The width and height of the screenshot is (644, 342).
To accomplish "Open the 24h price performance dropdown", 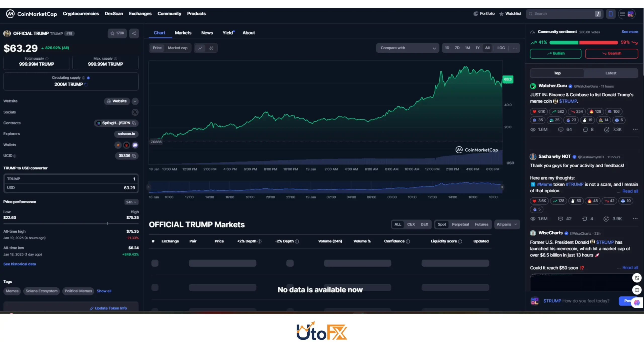I will 131,202.
